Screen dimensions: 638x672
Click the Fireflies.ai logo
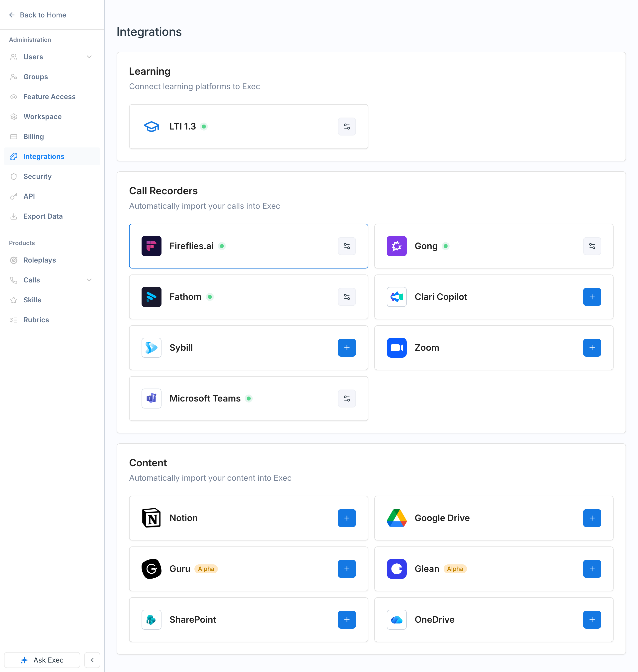pos(151,246)
